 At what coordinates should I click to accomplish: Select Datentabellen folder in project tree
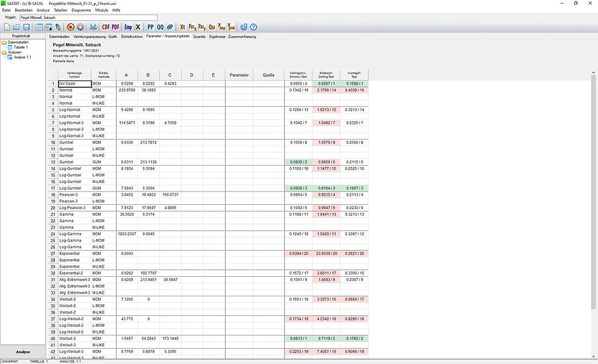tap(18, 42)
